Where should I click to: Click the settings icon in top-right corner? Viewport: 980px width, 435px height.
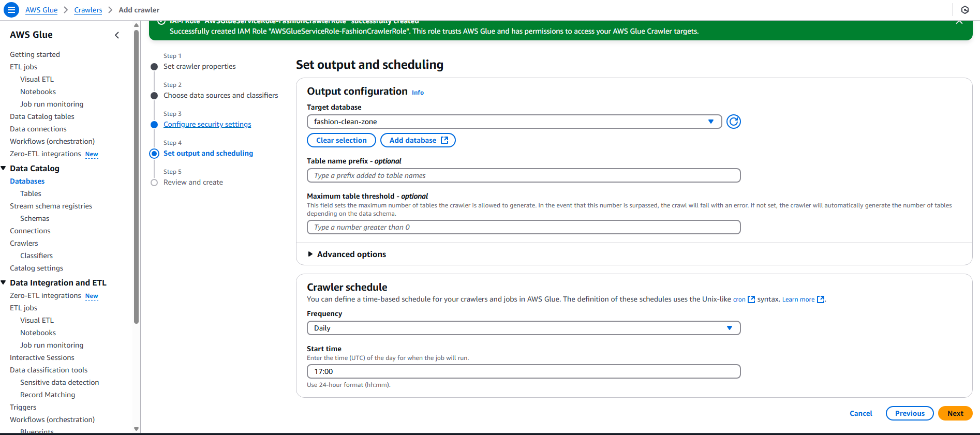coord(964,10)
